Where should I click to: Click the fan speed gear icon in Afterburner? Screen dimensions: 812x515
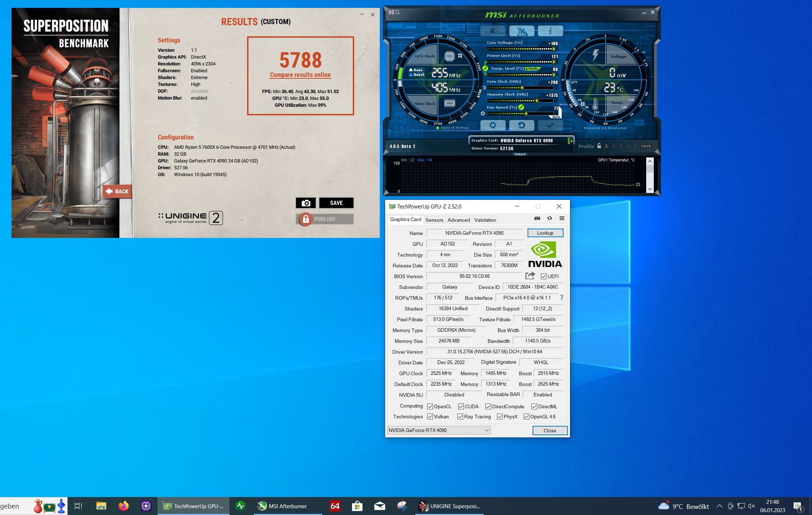(483, 114)
